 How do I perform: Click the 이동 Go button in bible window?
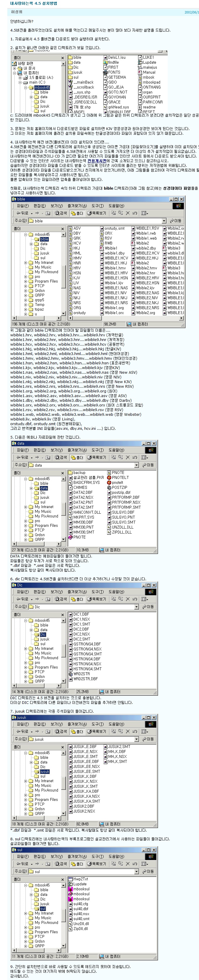[175, 221]
